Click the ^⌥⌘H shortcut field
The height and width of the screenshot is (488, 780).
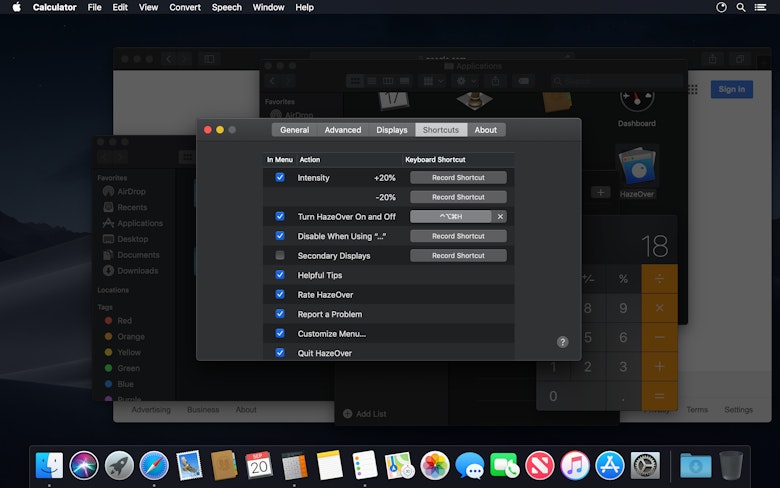(451, 216)
